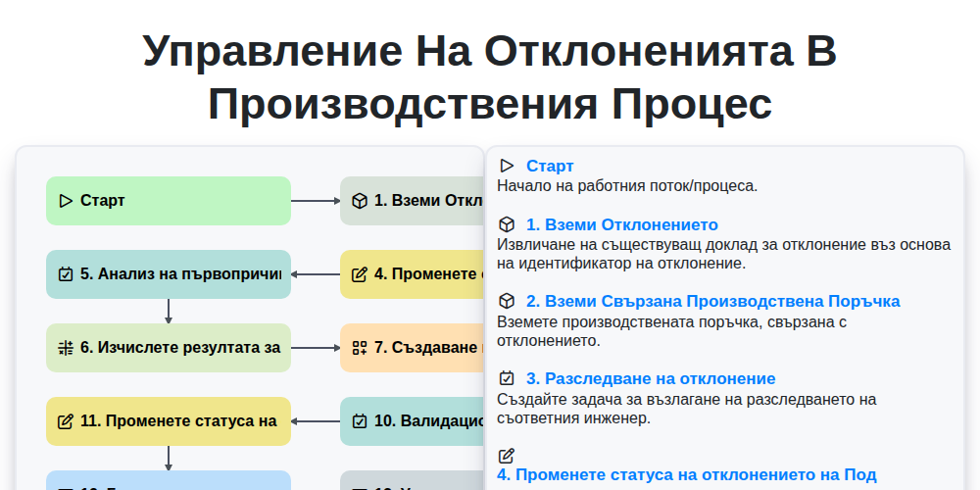The width and height of the screenshot is (980, 490).
Task: Select the yellow node 11. Променете статуса на
Action: click(169, 421)
